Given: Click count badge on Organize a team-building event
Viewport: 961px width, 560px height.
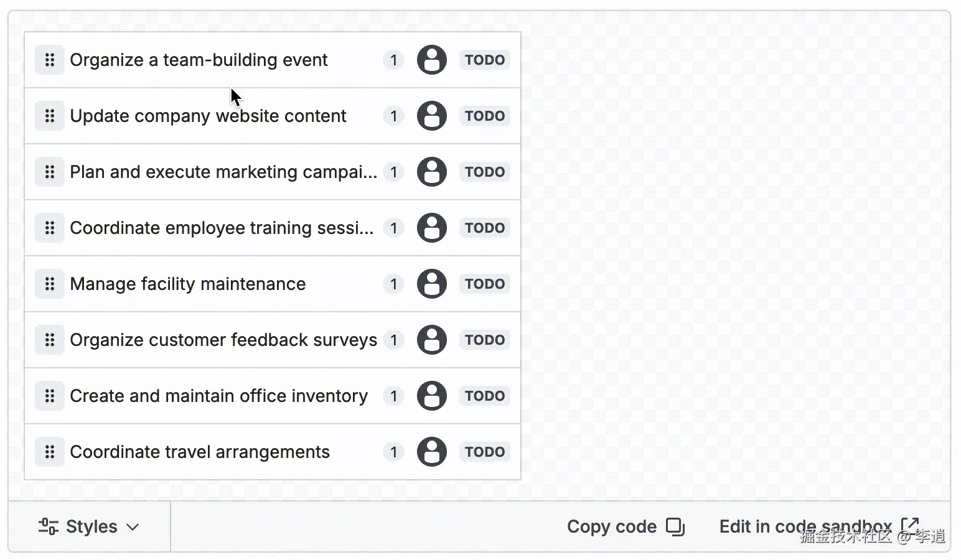Looking at the screenshot, I should (393, 60).
